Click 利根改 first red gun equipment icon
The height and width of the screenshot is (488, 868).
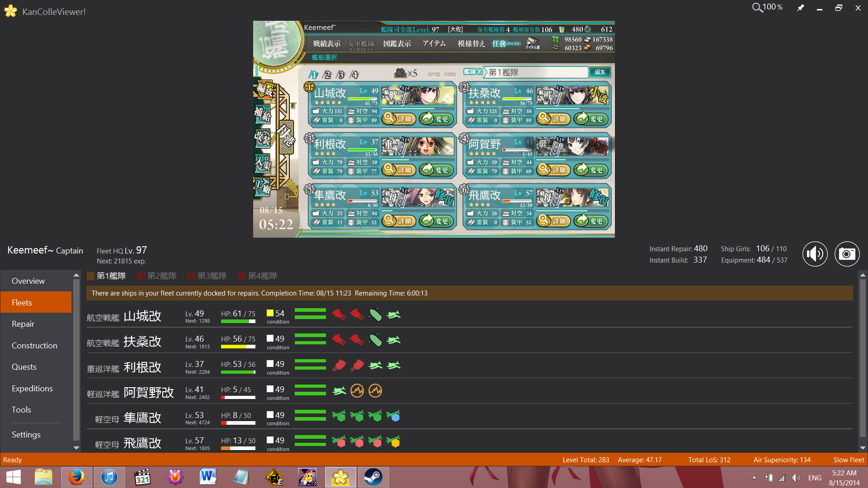coord(339,365)
